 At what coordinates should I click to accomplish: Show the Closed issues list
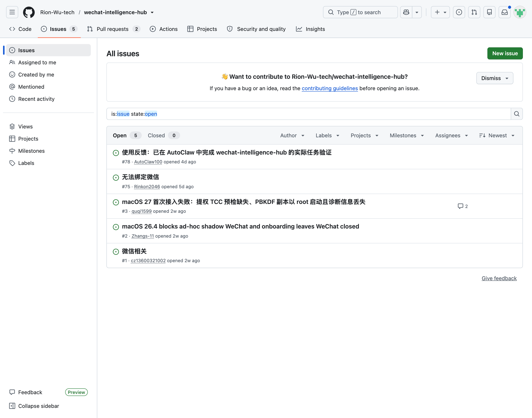(x=164, y=136)
